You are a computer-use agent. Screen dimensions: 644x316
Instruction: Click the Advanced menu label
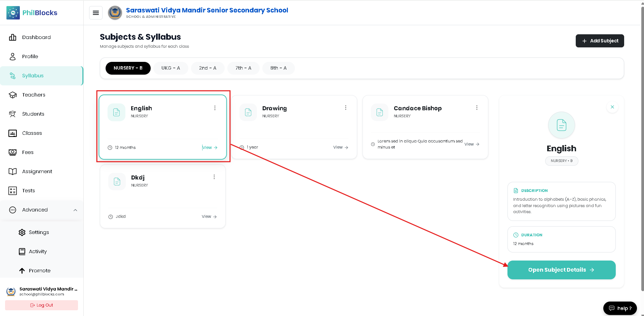35,210
